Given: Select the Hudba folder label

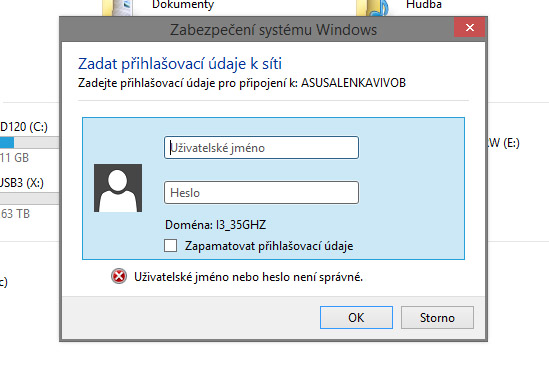Looking at the screenshot, I should click(424, 5).
